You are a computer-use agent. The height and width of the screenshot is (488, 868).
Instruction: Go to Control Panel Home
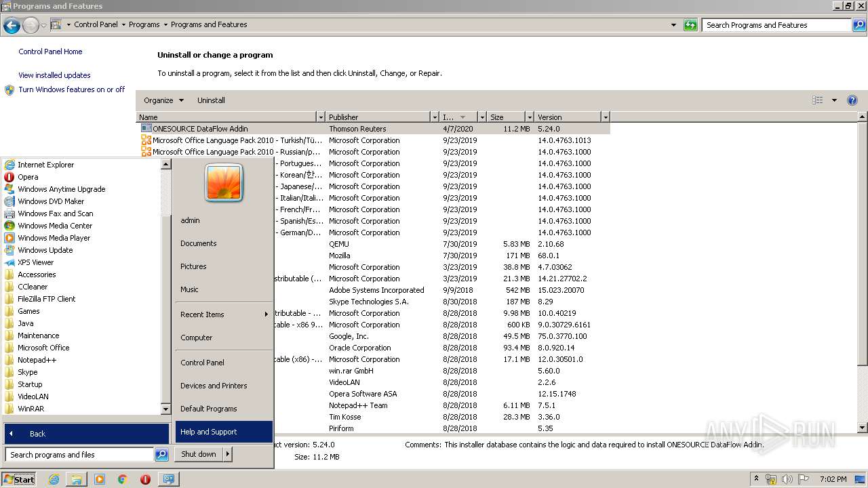pyautogui.click(x=50, y=52)
